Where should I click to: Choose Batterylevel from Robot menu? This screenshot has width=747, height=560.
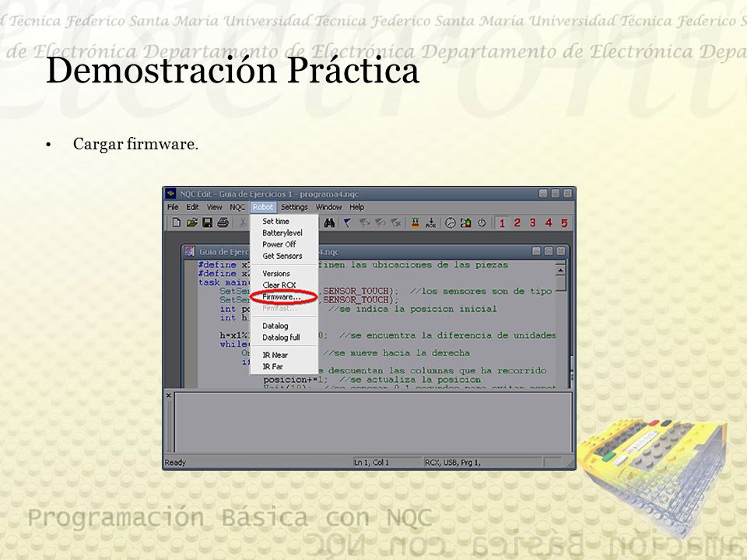(x=284, y=233)
